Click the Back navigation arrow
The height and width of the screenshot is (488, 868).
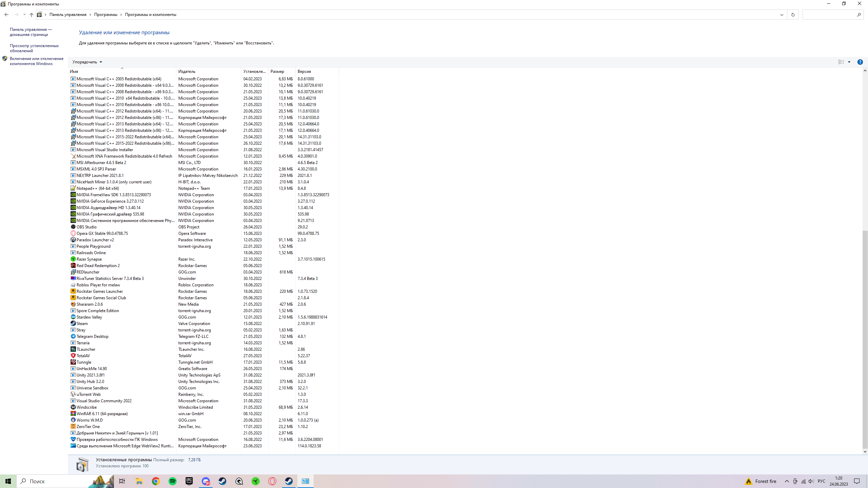[6, 15]
